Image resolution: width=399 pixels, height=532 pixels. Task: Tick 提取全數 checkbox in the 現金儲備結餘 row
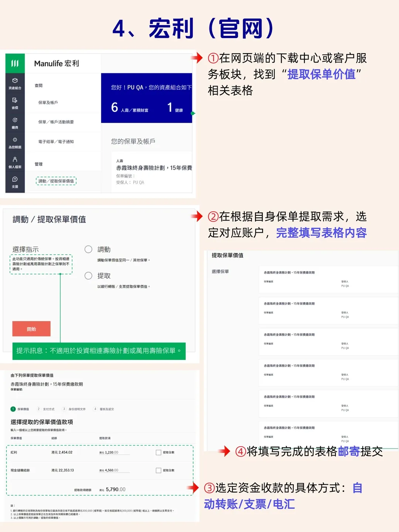click(158, 470)
